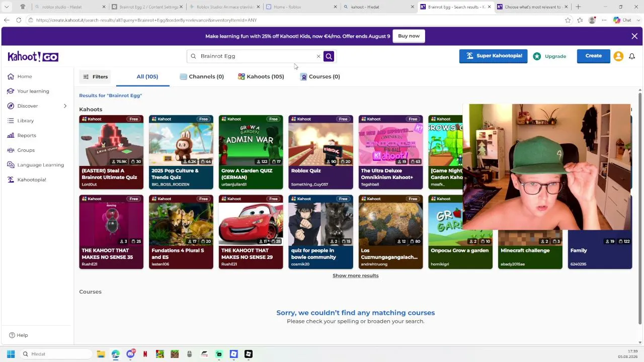
Task: Click the page vertical scrollbar
Action: pos(640,209)
